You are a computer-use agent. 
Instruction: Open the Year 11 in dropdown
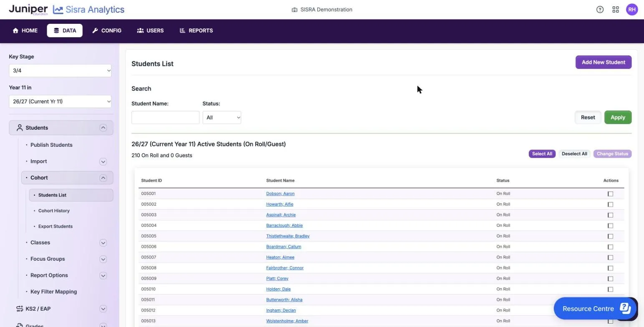pos(60,101)
